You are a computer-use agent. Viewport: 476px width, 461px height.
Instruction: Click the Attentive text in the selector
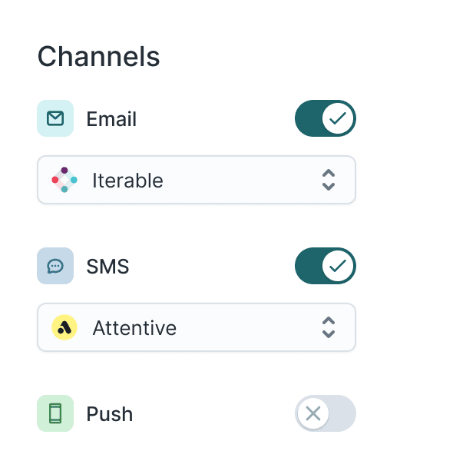134,328
